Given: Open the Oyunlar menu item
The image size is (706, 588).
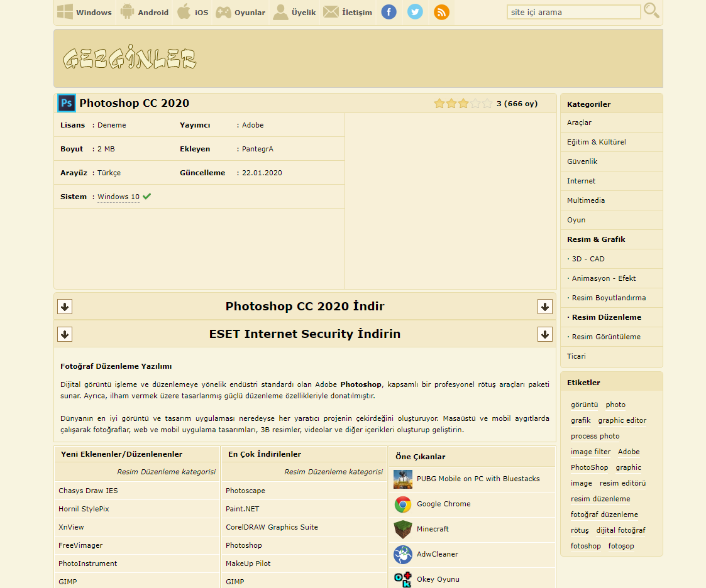Looking at the screenshot, I should [250, 13].
